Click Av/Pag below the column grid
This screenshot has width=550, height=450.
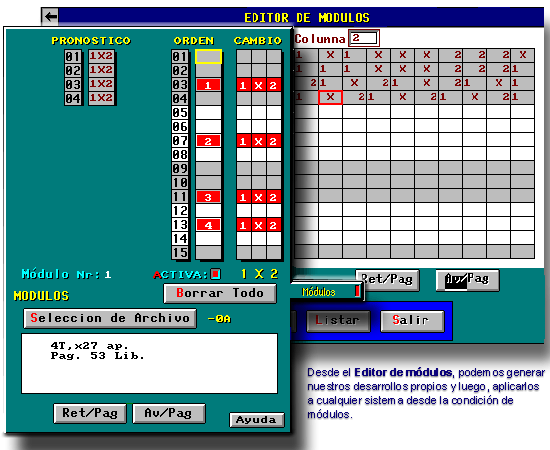467,280
